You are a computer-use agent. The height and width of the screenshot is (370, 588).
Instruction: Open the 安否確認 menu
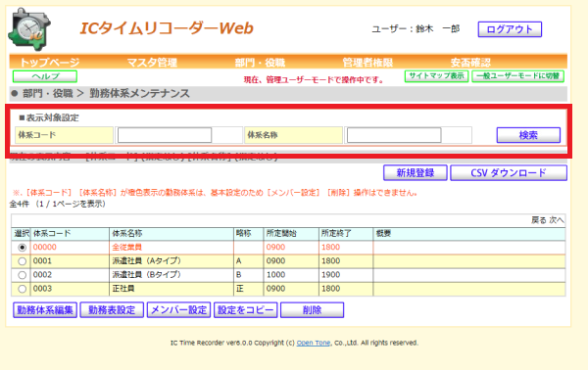tap(470, 63)
